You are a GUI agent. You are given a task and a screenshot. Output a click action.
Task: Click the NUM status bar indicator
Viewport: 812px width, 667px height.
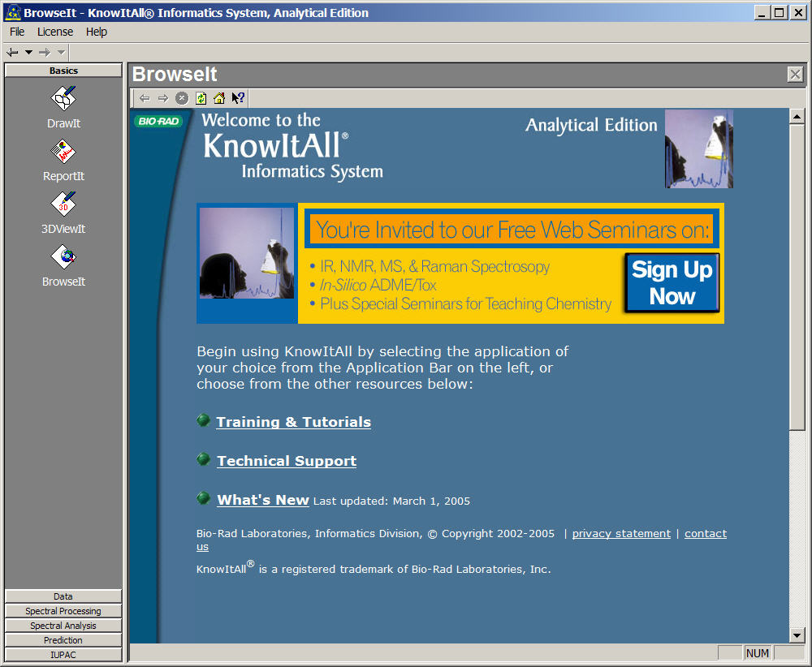click(x=757, y=653)
